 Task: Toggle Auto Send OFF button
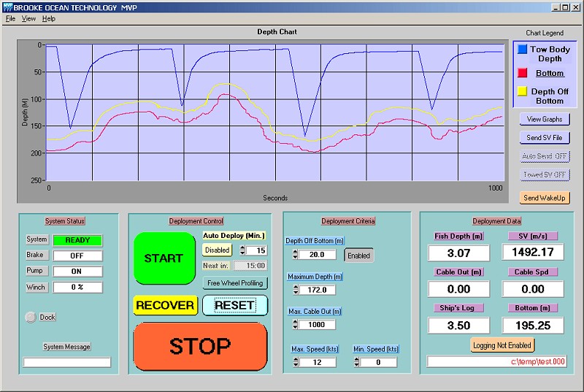coord(545,156)
